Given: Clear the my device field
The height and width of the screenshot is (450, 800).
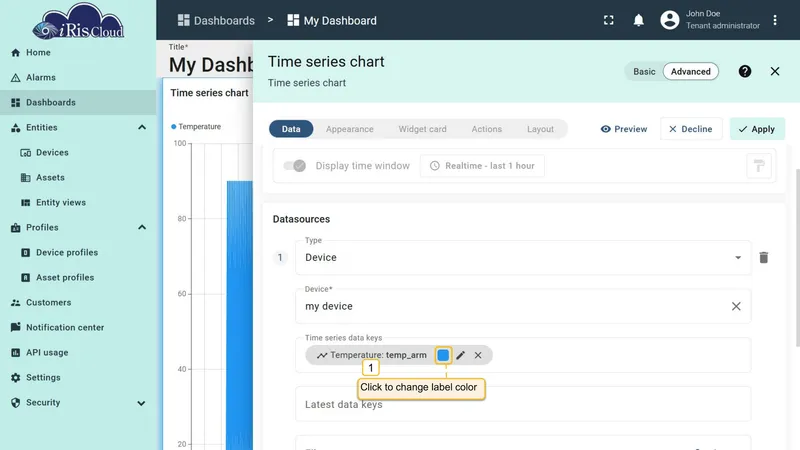Looking at the screenshot, I should coord(736,306).
